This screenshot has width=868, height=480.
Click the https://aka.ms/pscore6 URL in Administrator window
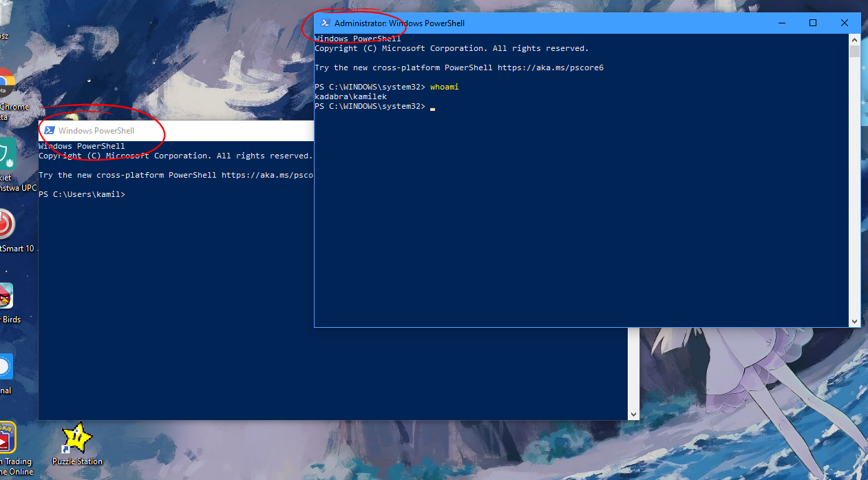[x=551, y=67]
